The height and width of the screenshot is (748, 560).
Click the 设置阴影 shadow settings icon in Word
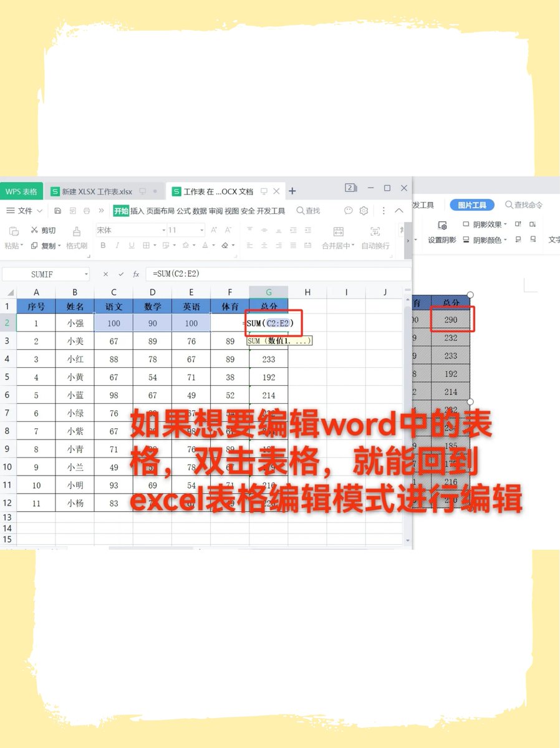tap(442, 225)
